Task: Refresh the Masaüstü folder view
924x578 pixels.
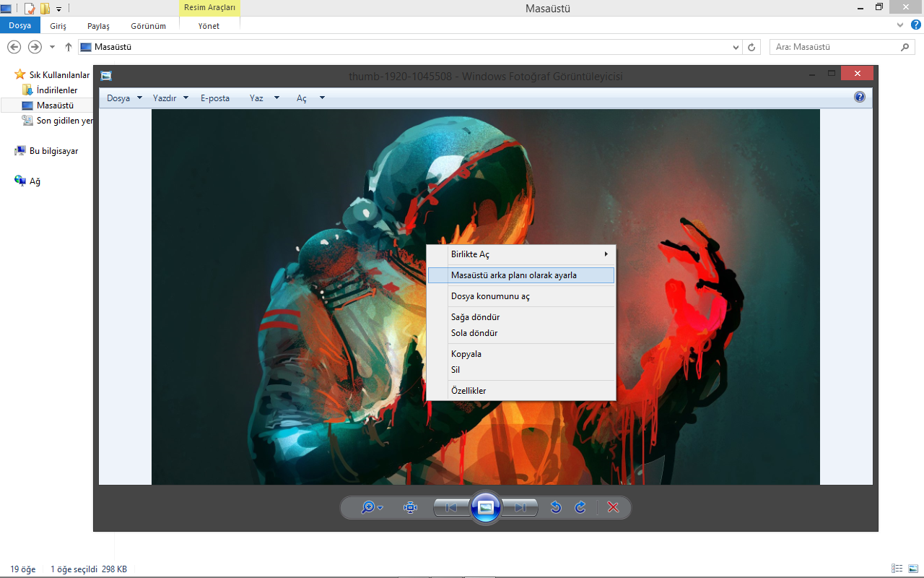Action: 752,47
